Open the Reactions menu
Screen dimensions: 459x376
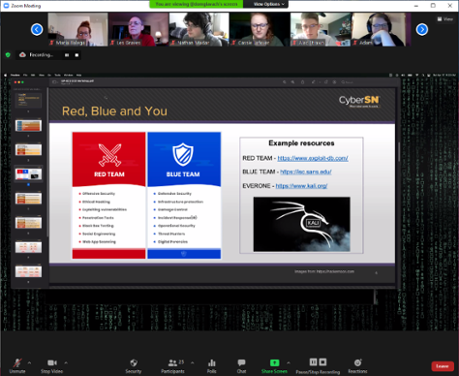pyautogui.click(x=358, y=366)
